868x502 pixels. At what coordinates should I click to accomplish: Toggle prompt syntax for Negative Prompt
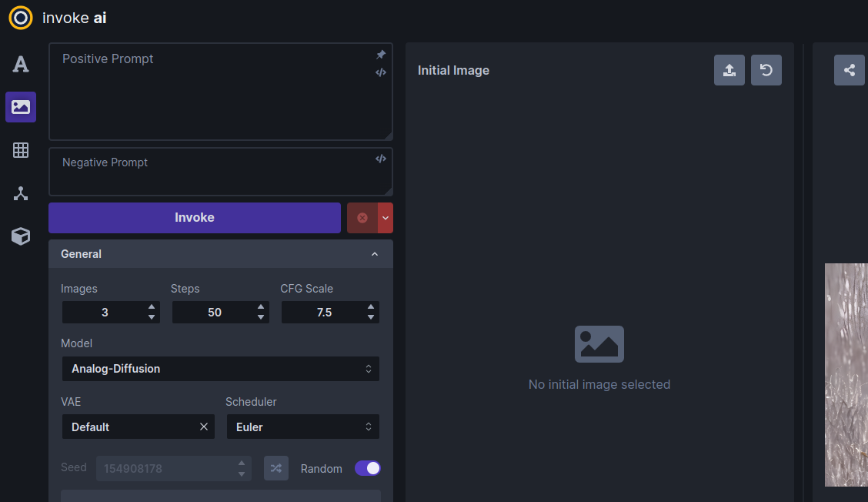click(x=380, y=158)
